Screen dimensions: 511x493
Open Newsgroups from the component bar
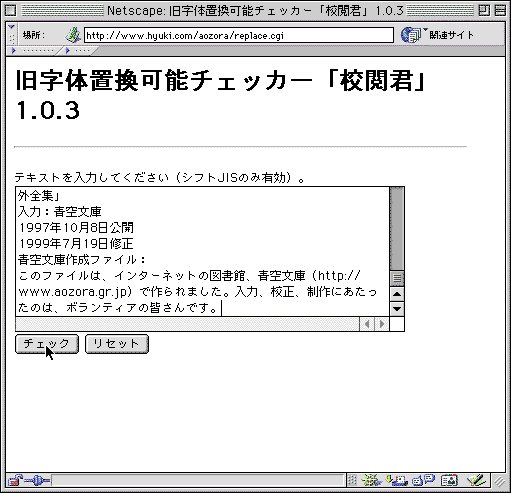coord(423,480)
